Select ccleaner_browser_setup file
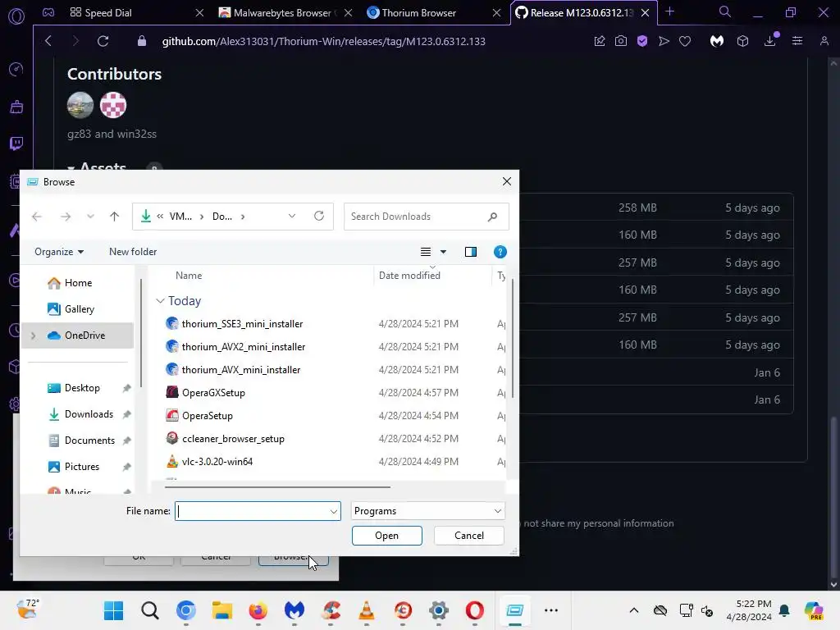Viewport: 840px width, 630px height. pyautogui.click(x=233, y=439)
